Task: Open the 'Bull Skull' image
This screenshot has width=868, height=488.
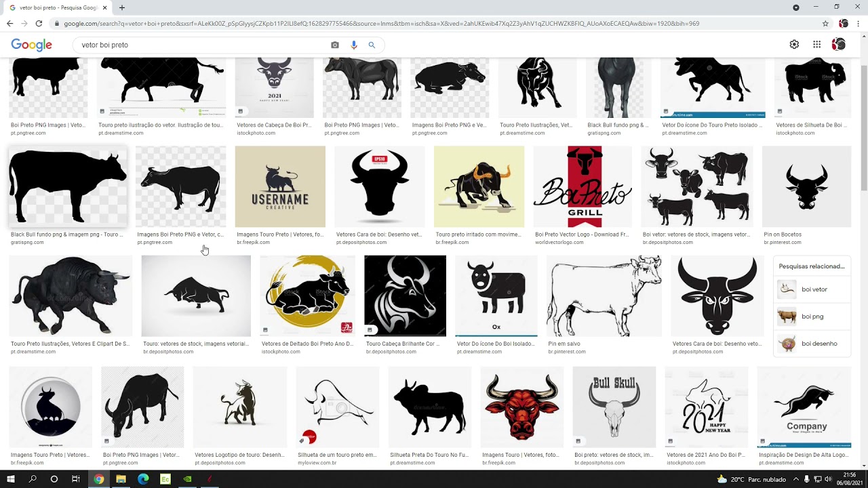Action: click(614, 407)
